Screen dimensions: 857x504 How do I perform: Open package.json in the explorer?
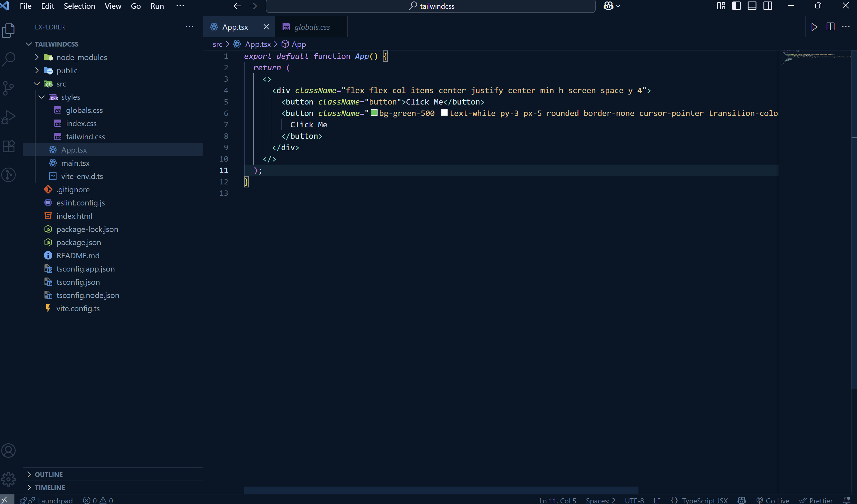pos(112,242)
